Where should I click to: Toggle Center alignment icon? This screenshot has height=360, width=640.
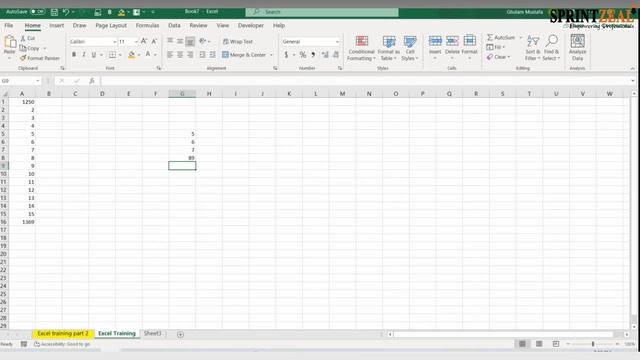(180, 54)
